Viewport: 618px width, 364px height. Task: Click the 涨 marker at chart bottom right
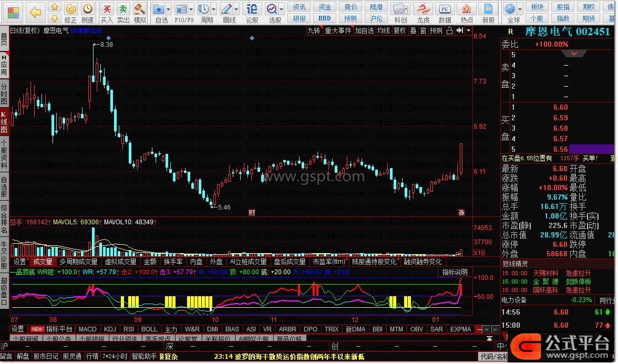point(461,213)
